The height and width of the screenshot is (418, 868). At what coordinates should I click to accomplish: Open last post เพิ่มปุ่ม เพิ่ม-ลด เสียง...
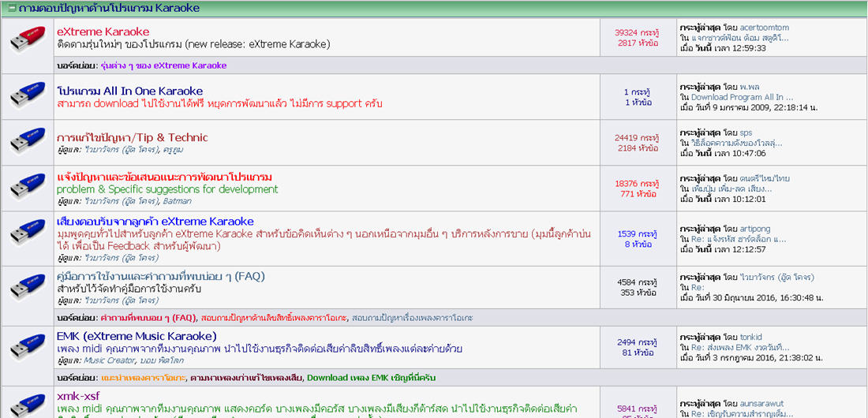[731, 188]
